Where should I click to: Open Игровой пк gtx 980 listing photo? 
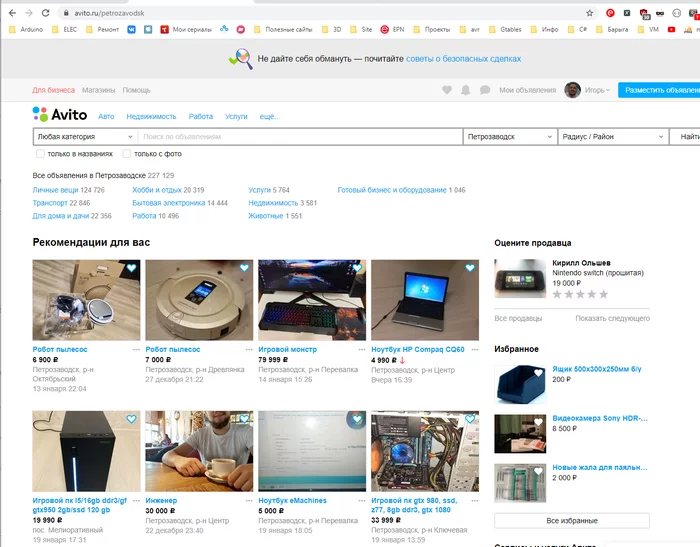coord(425,451)
